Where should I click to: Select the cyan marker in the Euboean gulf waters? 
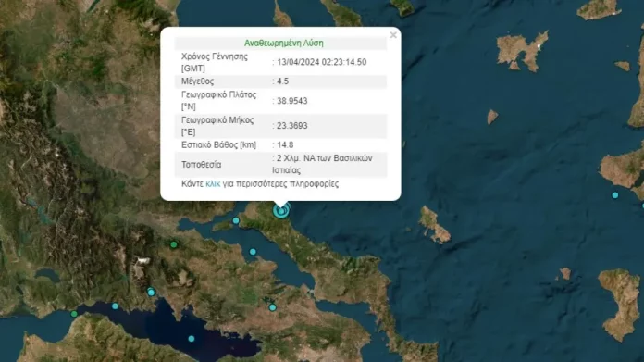tap(253, 252)
